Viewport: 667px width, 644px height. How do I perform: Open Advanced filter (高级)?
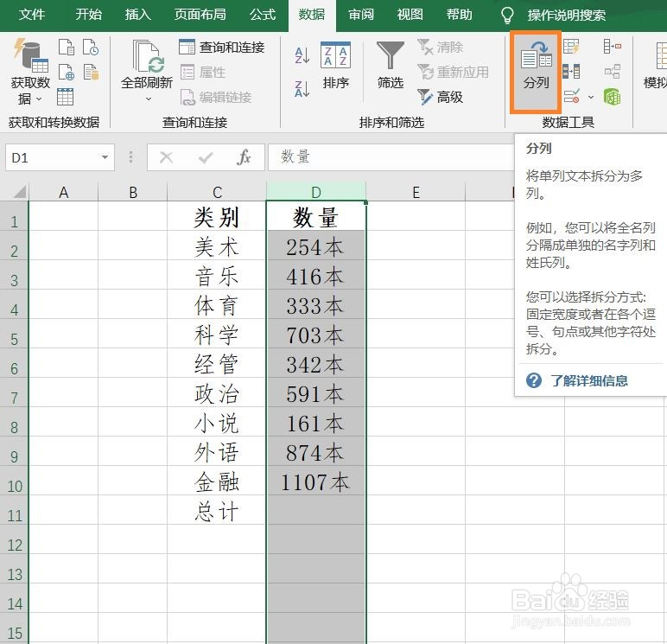(x=440, y=97)
